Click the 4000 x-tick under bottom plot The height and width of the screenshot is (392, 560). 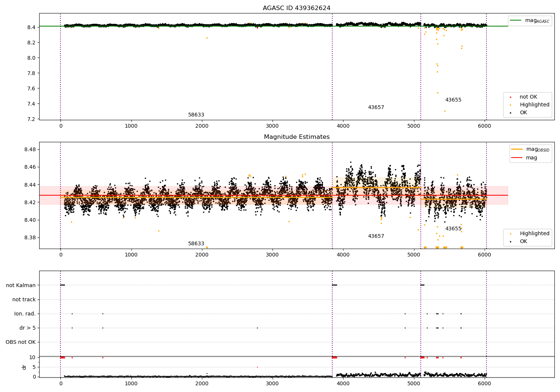click(343, 383)
